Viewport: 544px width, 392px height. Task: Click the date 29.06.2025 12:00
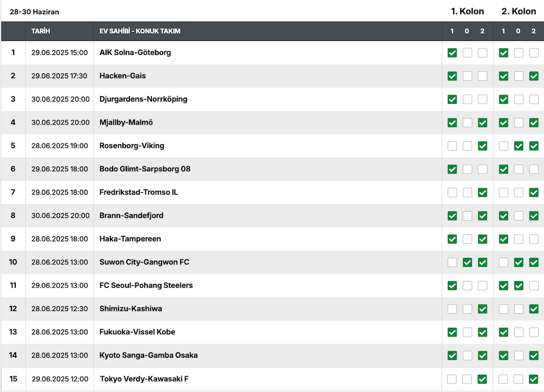click(x=60, y=379)
